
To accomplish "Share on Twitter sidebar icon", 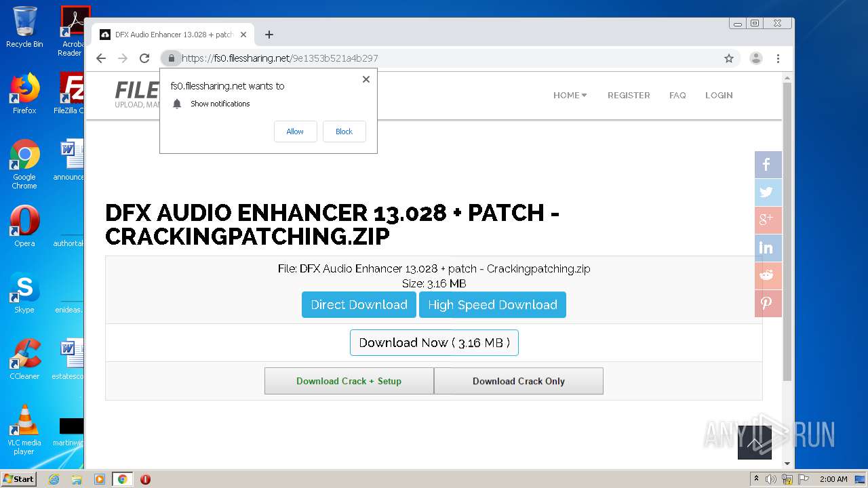I will (x=768, y=192).
